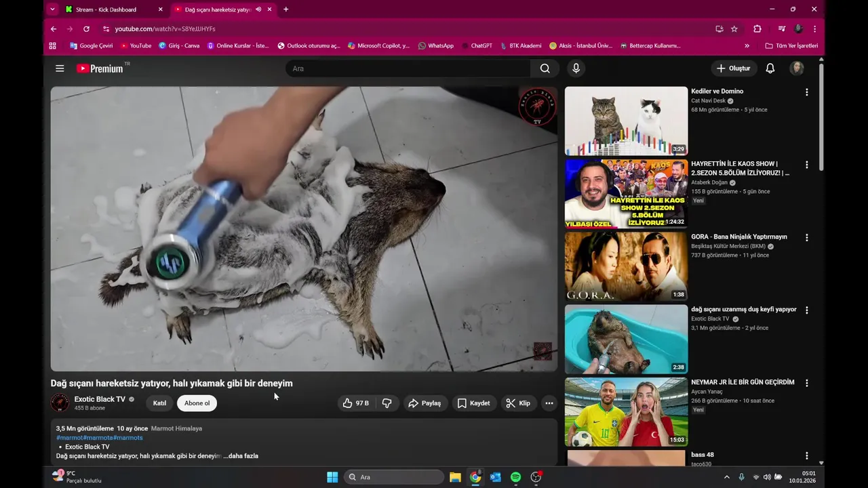
Task: Subscribe with Abone ol button
Action: (x=197, y=403)
